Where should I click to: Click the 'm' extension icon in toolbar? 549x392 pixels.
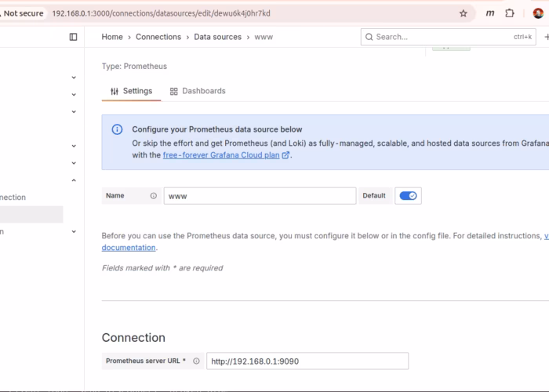coord(490,13)
